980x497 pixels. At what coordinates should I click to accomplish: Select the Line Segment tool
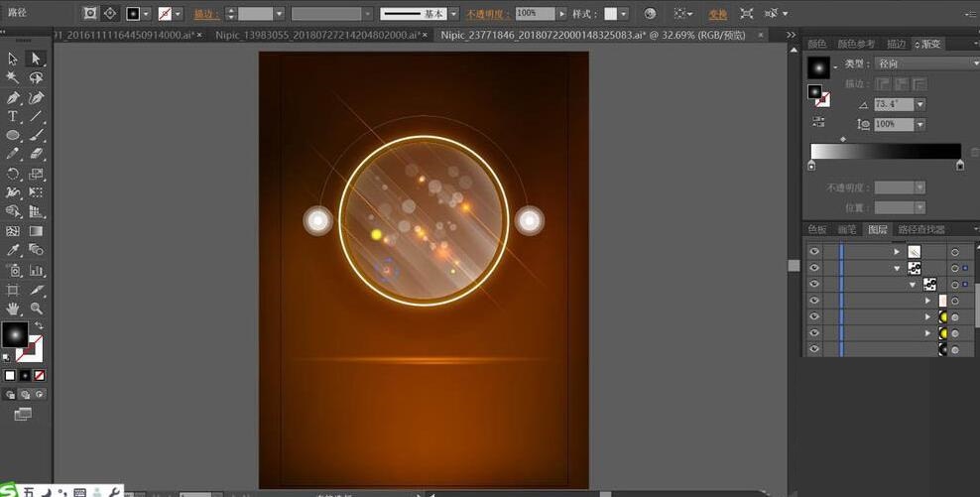[36, 116]
